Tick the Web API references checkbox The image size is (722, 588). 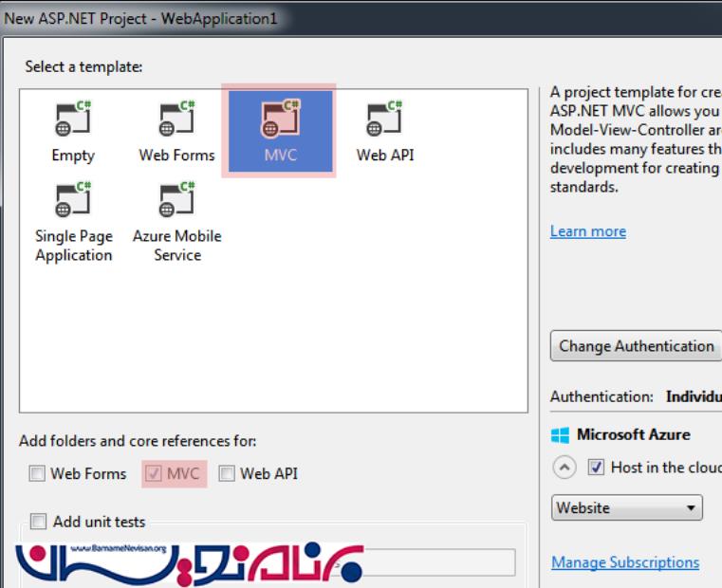(228, 474)
